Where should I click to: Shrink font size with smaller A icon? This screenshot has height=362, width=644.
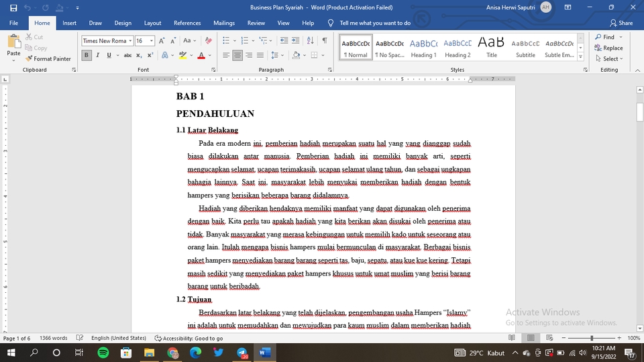[x=173, y=41]
